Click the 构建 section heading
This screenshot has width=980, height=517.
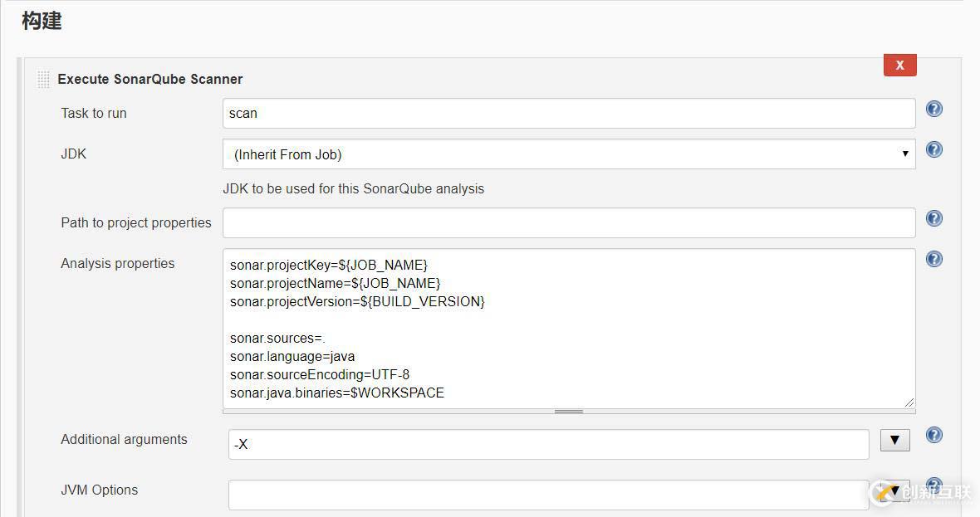(42, 21)
